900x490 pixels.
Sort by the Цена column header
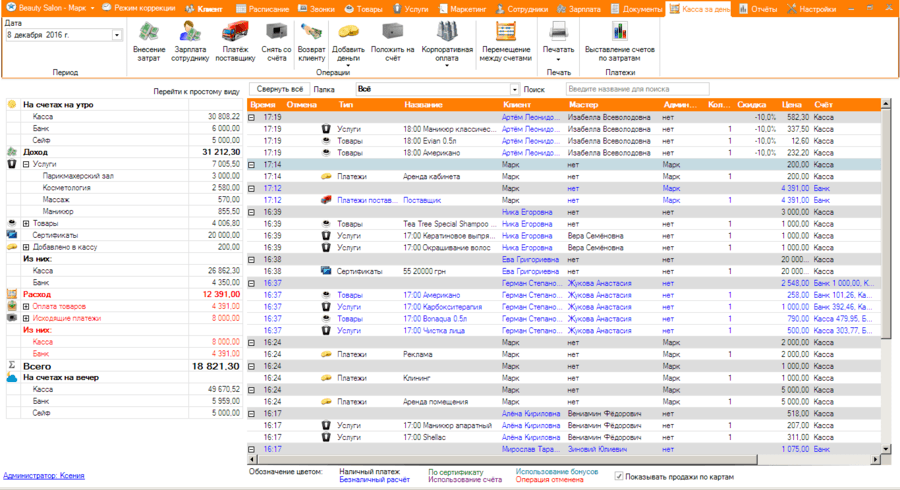point(791,104)
